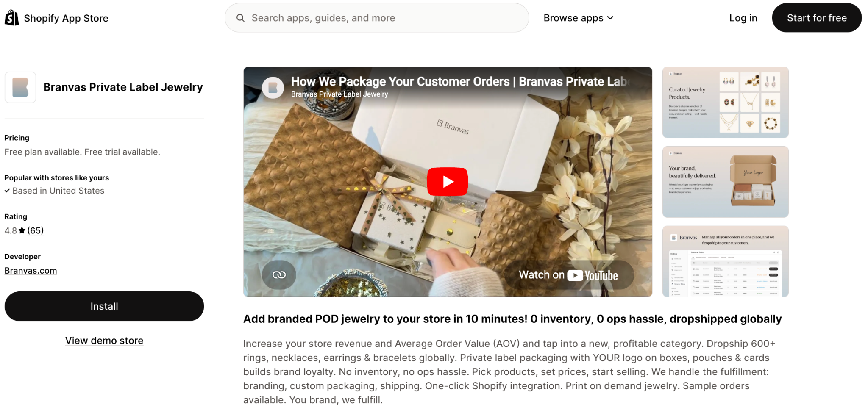Viewport: 868px width, 413px height.
Task: Click the Shopify bag logo icon
Action: 11,18
